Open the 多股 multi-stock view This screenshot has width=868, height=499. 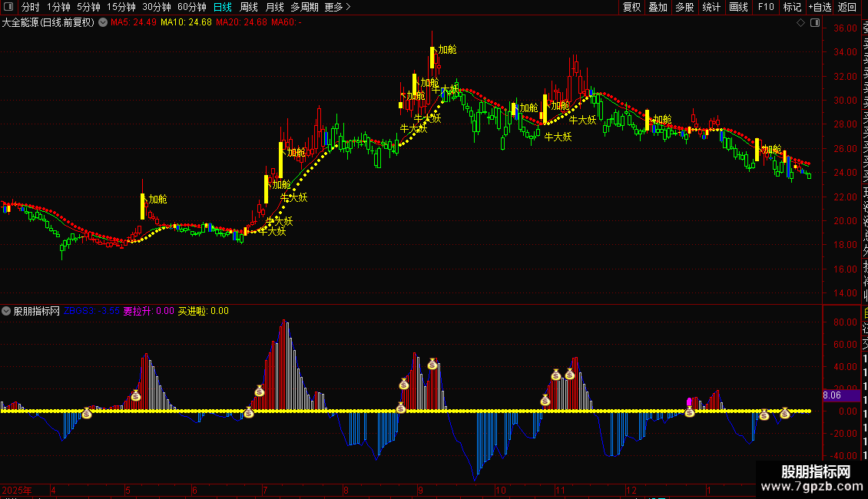(684, 7)
